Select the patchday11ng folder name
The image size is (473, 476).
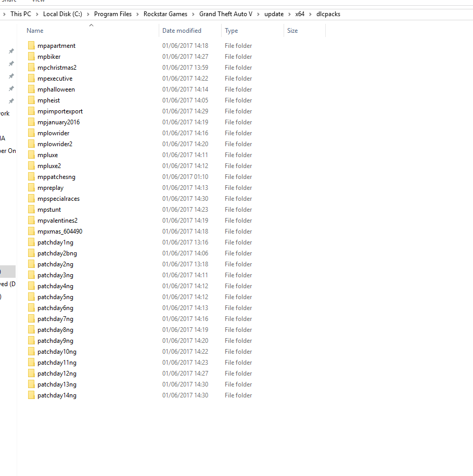(x=57, y=363)
